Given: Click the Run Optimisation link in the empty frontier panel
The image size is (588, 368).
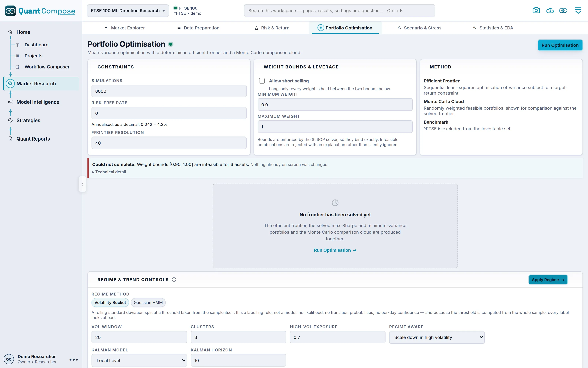Looking at the screenshot, I should pyautogui.click(x=335, y=250).
